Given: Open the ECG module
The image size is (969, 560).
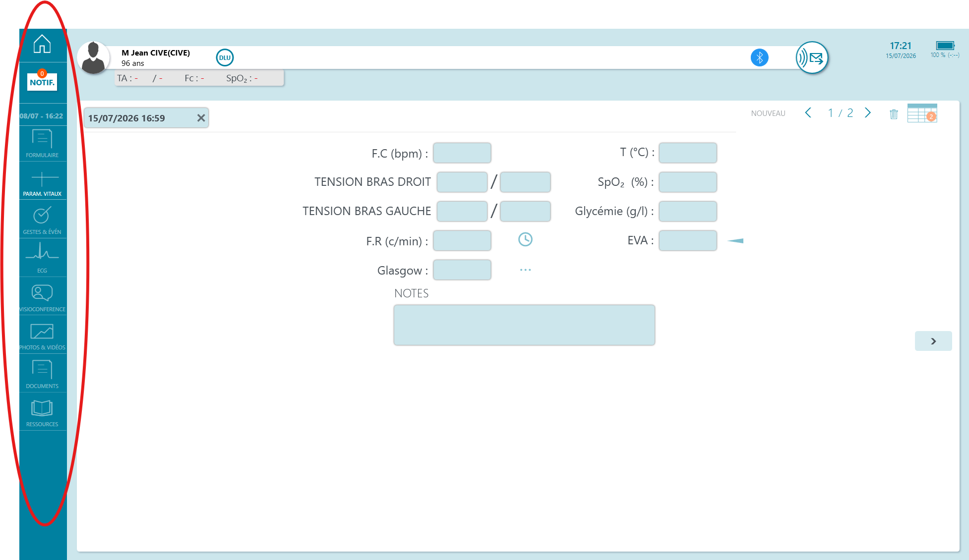Looking at the screenshot, I should (x=42, y=259).
